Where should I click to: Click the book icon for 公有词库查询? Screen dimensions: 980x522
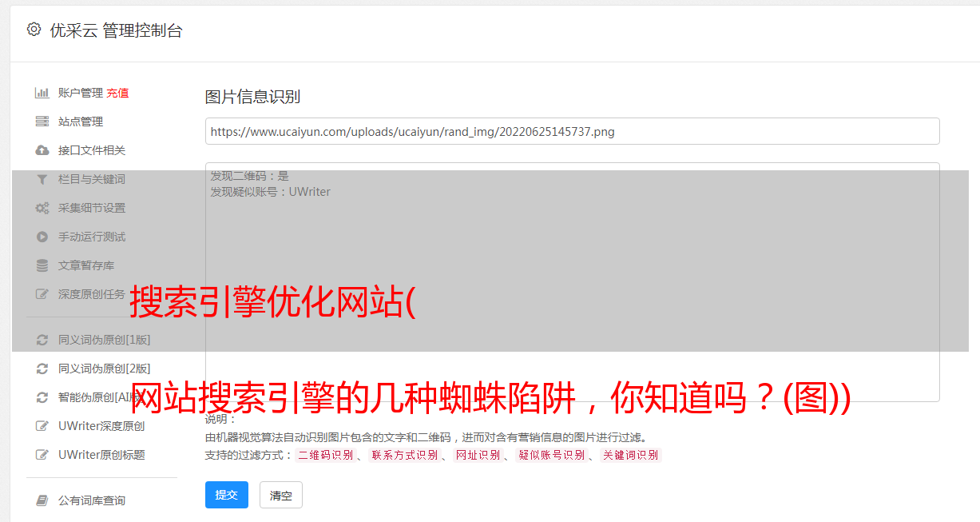coord(42,500)
